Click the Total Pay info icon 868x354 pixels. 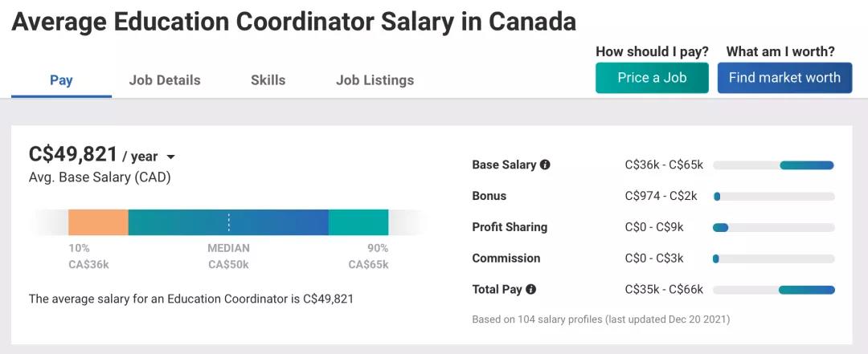click(530, 289)
